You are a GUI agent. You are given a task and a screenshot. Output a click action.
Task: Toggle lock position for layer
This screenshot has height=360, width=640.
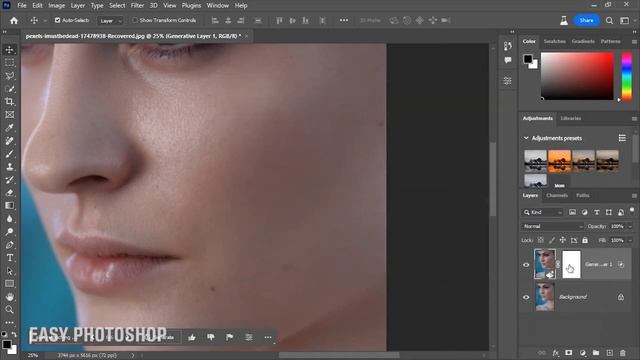pos(562,240)
